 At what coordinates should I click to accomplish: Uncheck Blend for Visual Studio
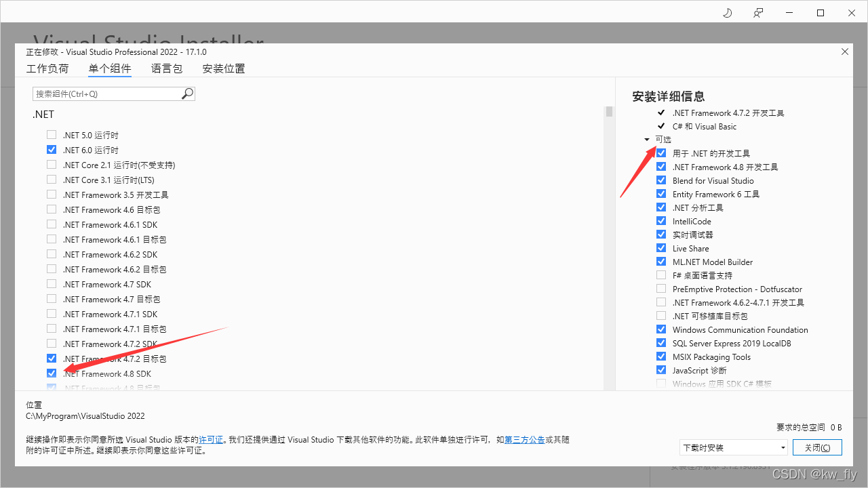tap(661, 180)
